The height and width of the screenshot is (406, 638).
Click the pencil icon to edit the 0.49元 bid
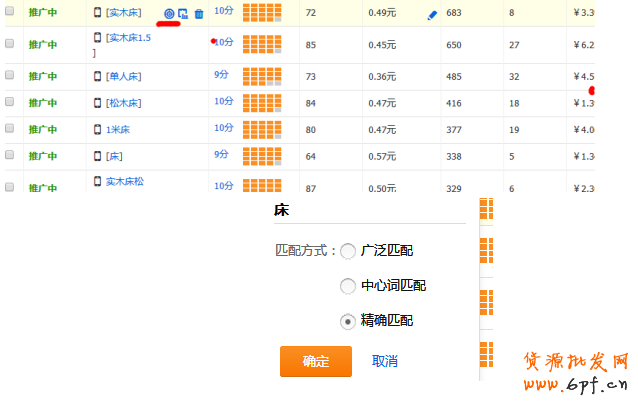(432, 15)
